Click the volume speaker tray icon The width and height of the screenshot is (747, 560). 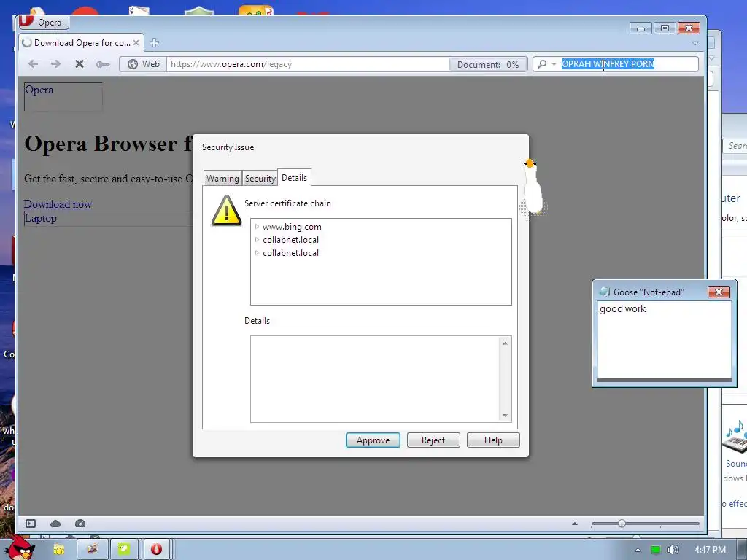coord(673,550)
